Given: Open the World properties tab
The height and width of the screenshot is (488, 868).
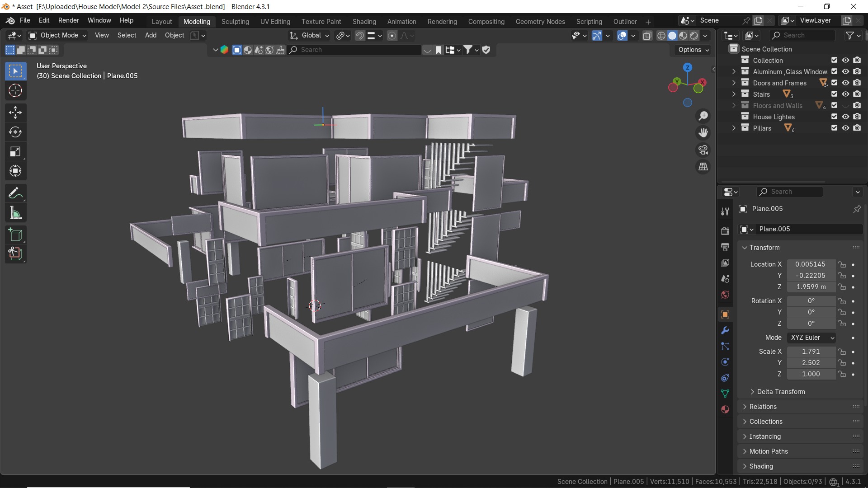Looking at the screenshot, I should [725, 295].
